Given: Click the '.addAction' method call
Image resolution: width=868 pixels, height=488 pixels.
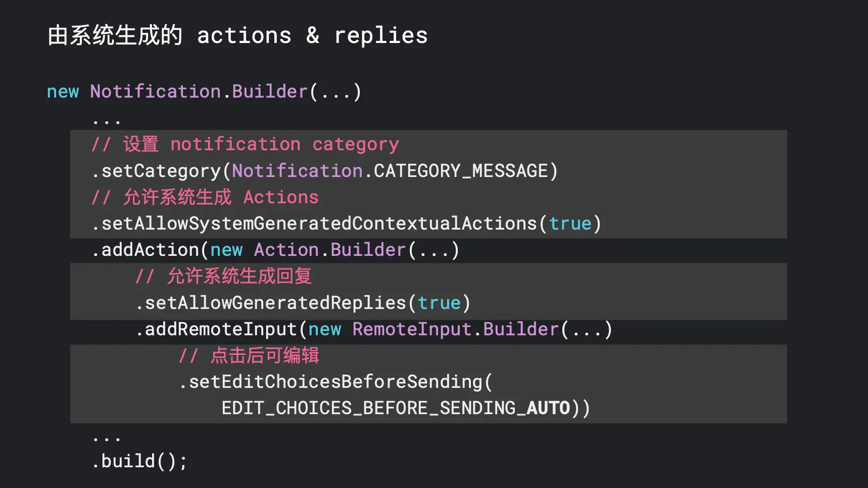Looking at the screenshot, I should [146, 250].
